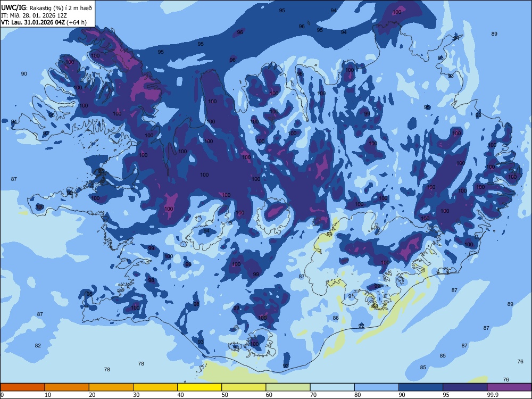Click valid time 'VT: Lau. 31.01.2026 04Z'
532x399 pixels.
pos(33,23)
